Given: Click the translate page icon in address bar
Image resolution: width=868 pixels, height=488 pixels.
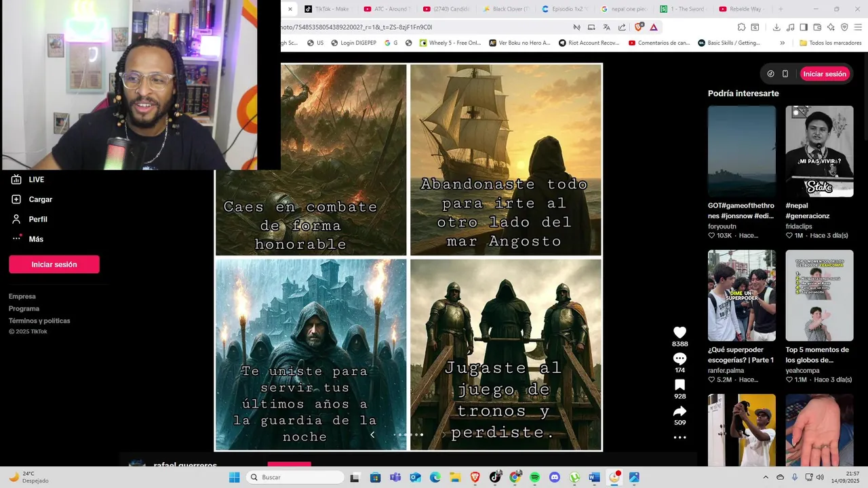Looking at the screenshot, I should click(606, 27).
